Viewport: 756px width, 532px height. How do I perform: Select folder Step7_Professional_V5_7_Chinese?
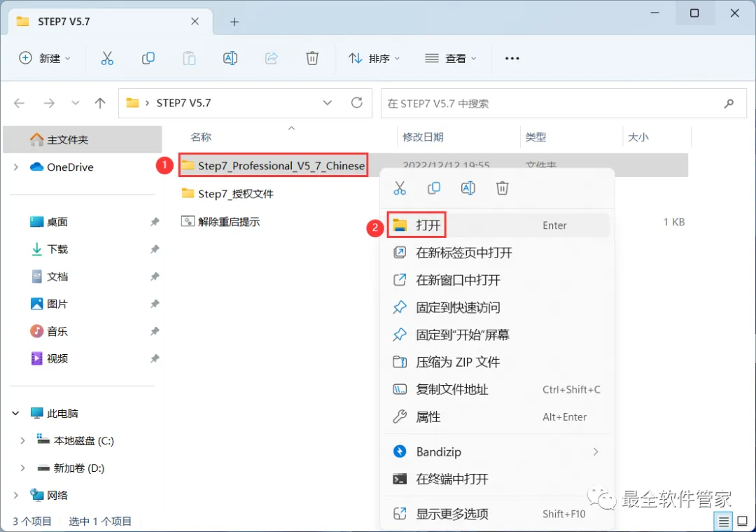click(x=274, y=165)
